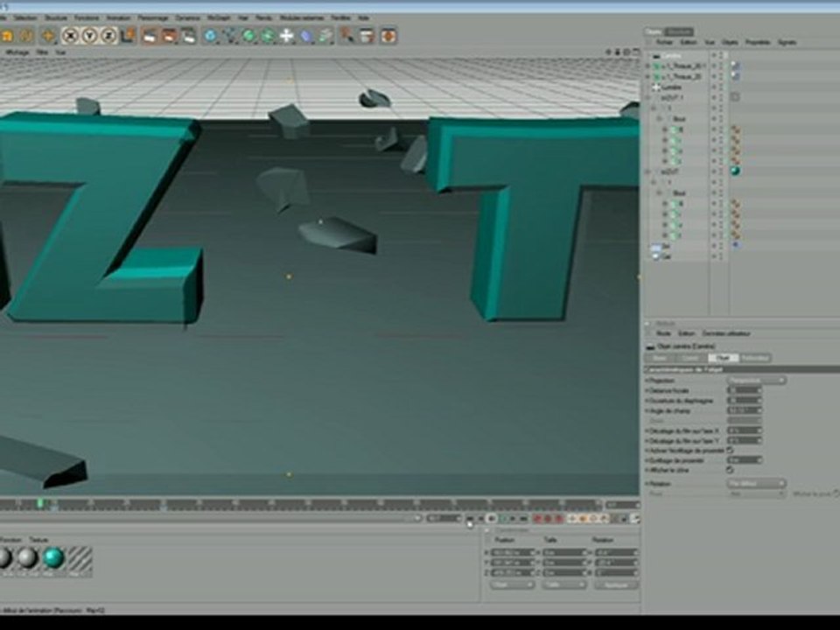Open the purple deformer icon
Screen dimensions: 840x630
(x=306, y=36)
